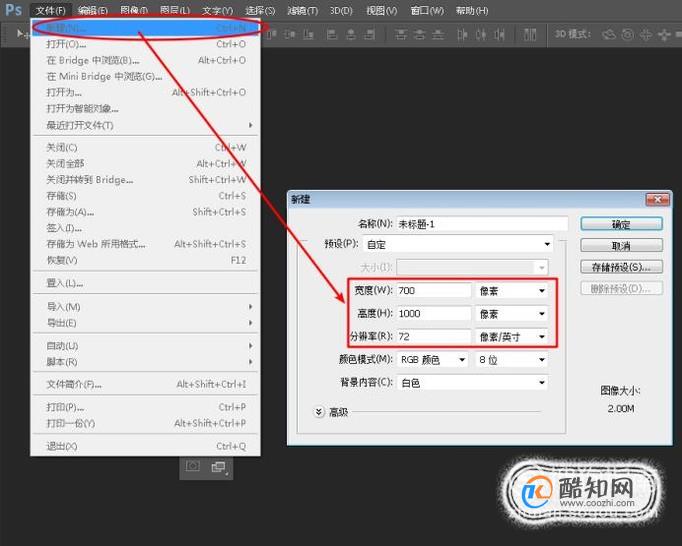Click the 高度(H) field showing 1000

(x=434, y=314)
